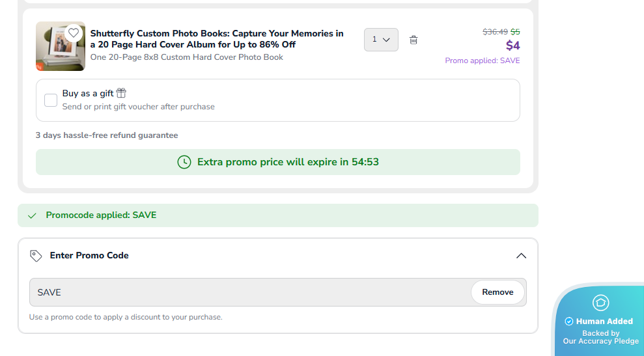Open Backed by Our Accuracy Pledge
644x356 pixels.
point(600,337)
